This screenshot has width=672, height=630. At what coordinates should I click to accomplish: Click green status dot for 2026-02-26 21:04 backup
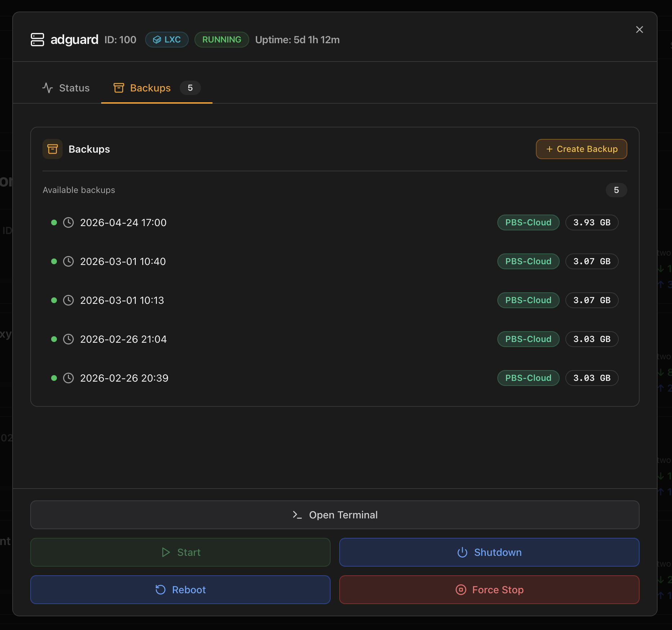click(x=54, y=339)
